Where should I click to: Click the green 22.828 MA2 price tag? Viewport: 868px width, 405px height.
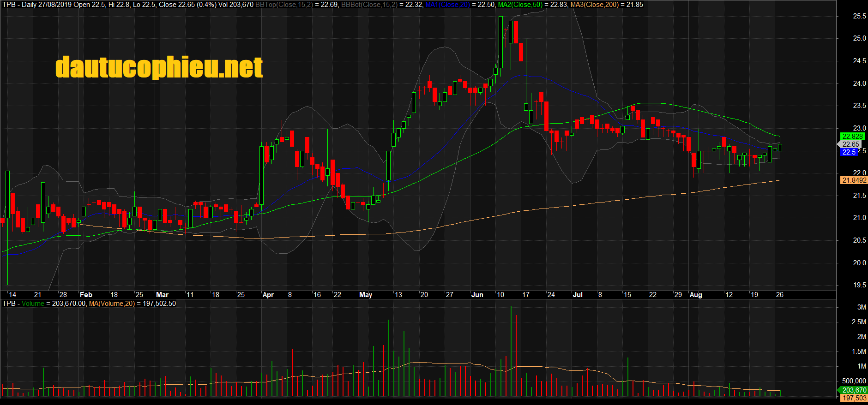(852, 137)
